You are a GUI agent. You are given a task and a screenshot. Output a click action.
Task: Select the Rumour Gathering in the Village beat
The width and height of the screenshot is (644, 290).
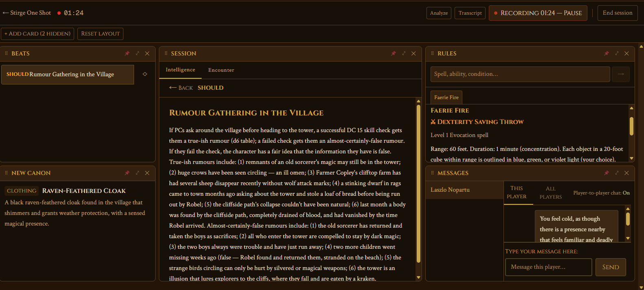click(x=68, y=75)
